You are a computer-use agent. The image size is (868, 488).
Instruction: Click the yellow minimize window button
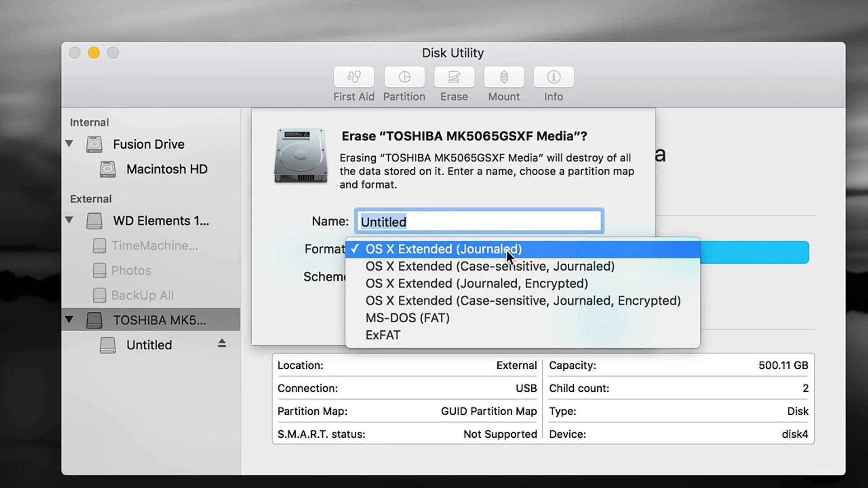click(94, 53)
